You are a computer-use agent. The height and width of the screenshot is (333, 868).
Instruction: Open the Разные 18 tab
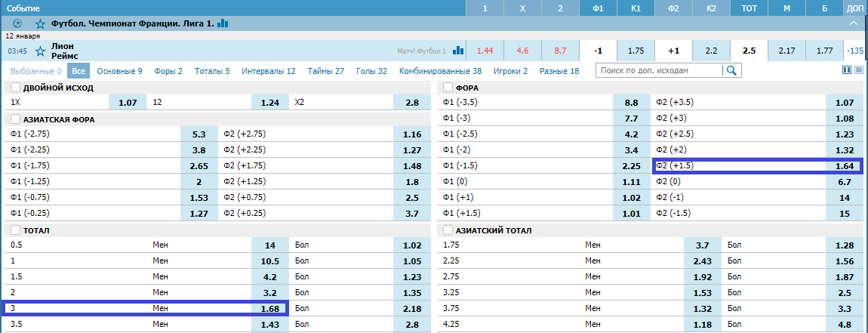[559, 71]
